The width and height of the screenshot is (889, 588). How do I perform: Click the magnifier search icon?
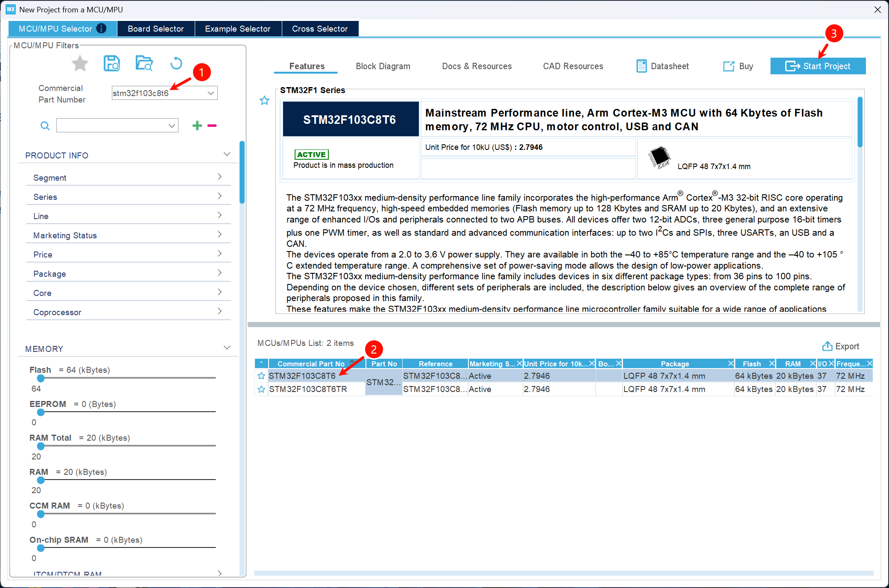click(45, 126)
